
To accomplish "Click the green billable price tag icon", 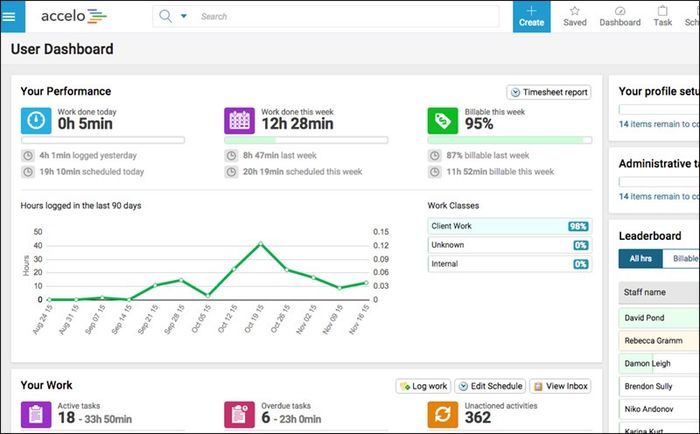I will pyautogui.click(x=442, y=121).
